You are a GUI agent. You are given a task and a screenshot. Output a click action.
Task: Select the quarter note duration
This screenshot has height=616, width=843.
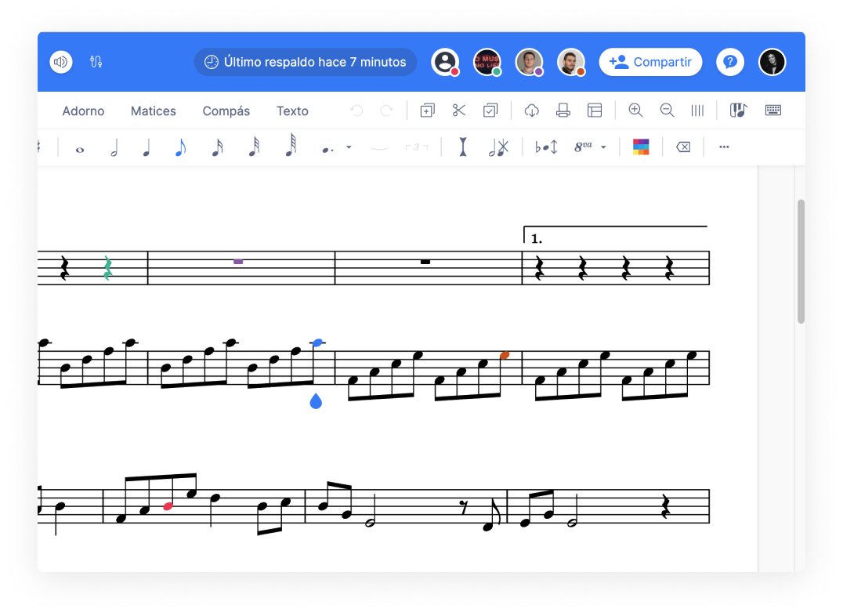147,147
